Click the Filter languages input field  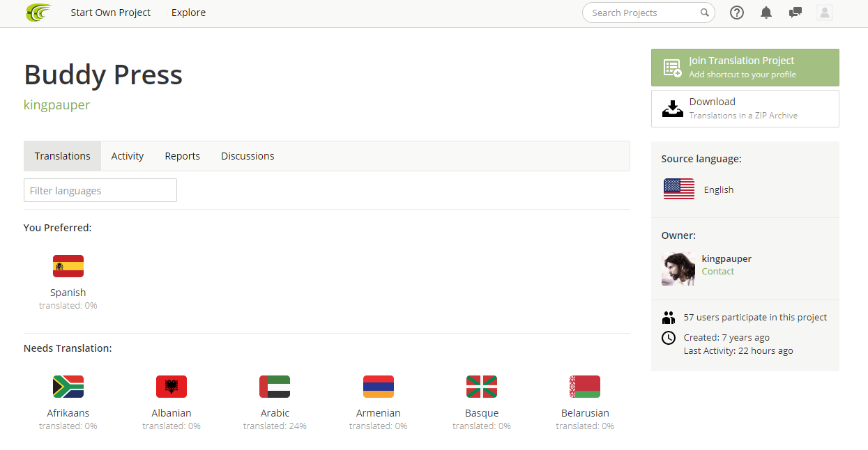[x=100, y=190]
